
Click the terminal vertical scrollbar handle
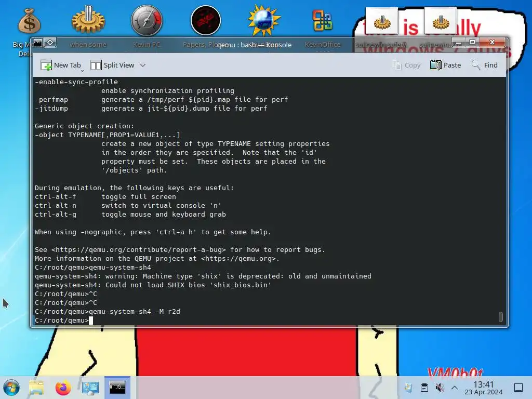[x=500, y=316]
